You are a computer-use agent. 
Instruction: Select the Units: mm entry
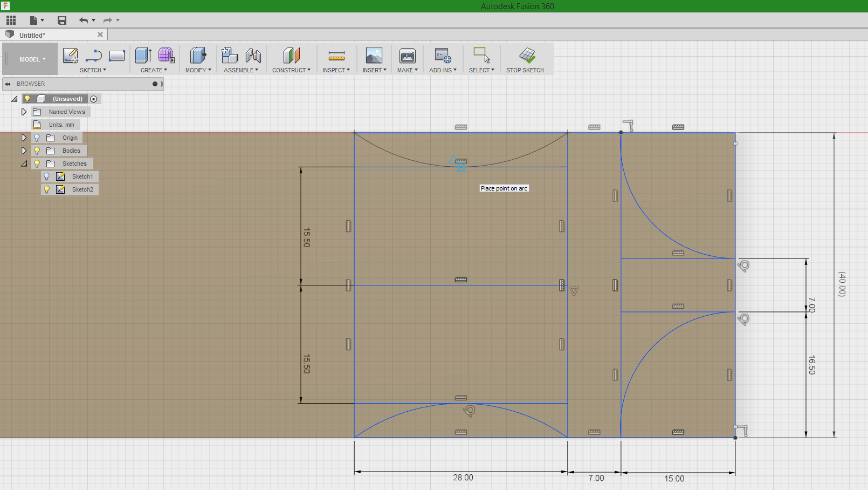[61, 125]
